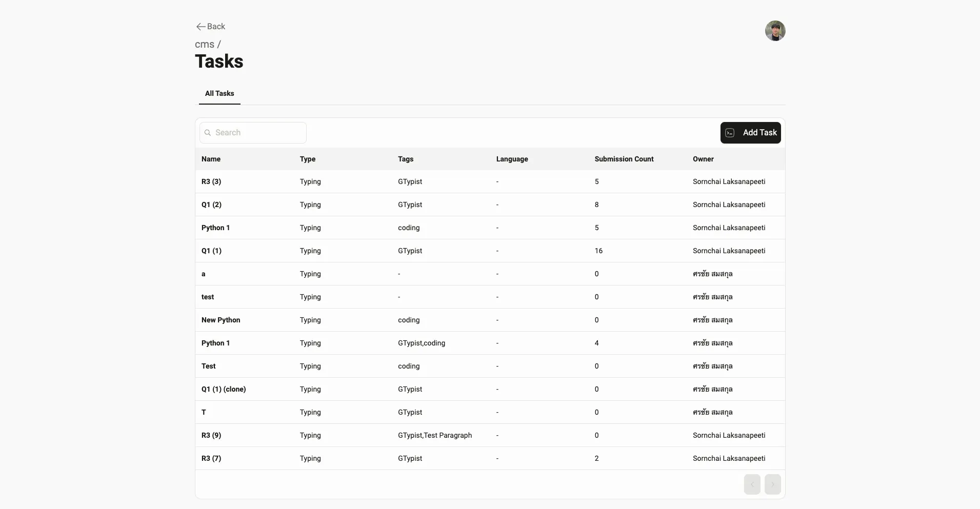Sort by the Name column header
The height and width of the screenshot is (509, 980).
(x=211, y=159)
